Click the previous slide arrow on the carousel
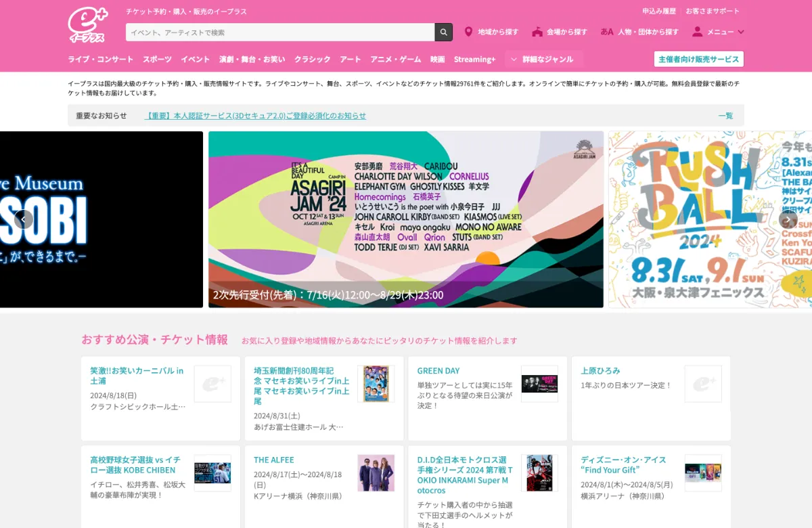This screenshot has width=812, height=528. [24, 219]
